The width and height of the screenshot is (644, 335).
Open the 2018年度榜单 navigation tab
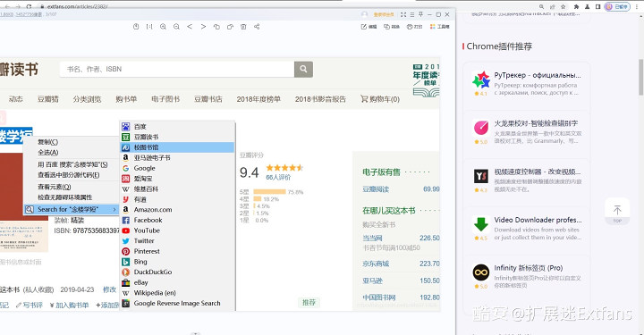pyautogui.click(x=258, y=99)
